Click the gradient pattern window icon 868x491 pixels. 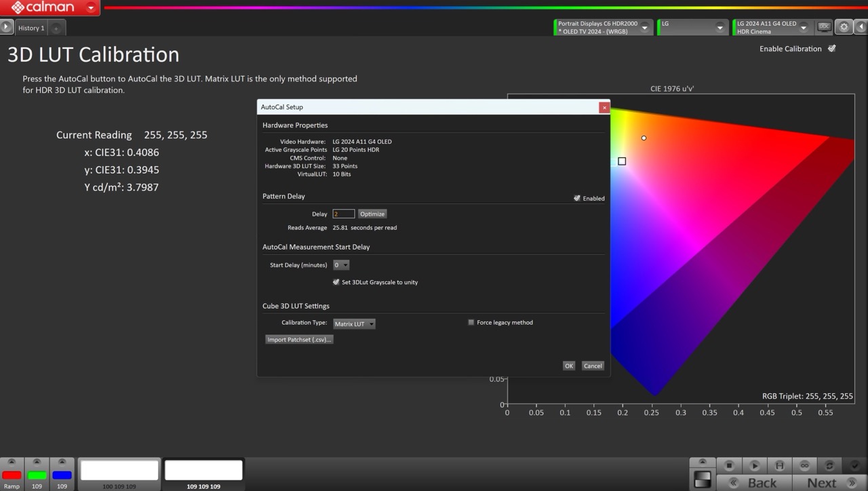coord(703,479)
